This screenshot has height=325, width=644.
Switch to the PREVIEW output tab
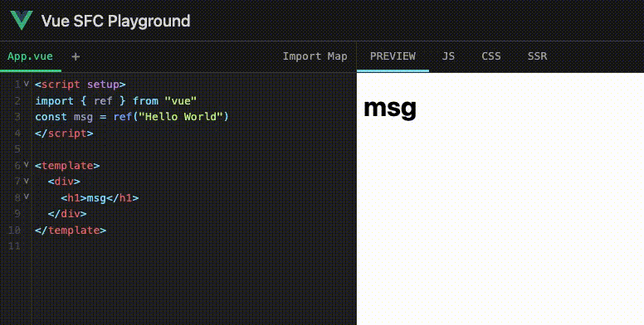(393, 56)
